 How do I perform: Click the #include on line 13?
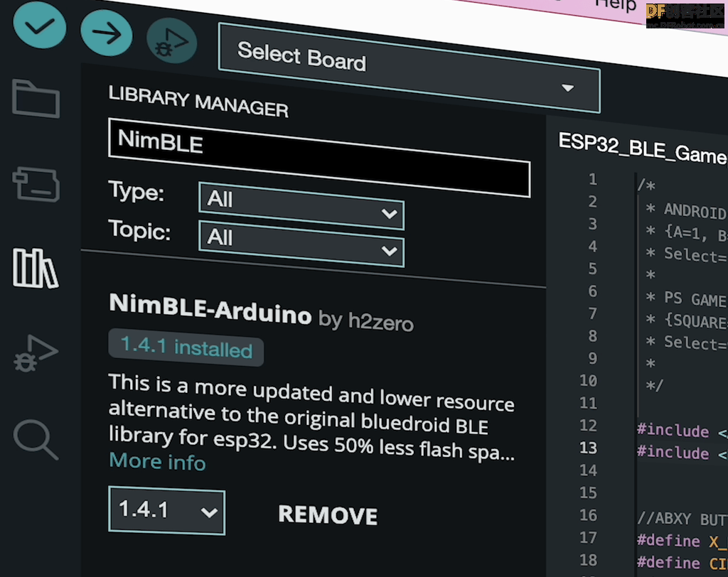673,452
